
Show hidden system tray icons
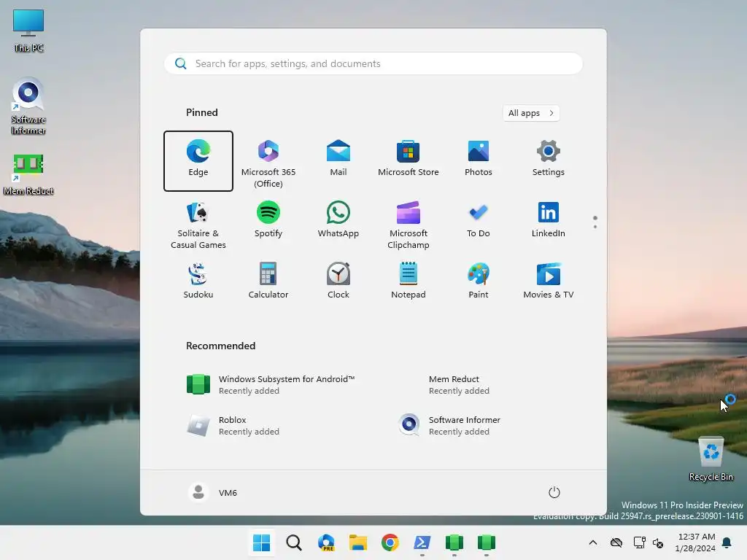[592, 542]
